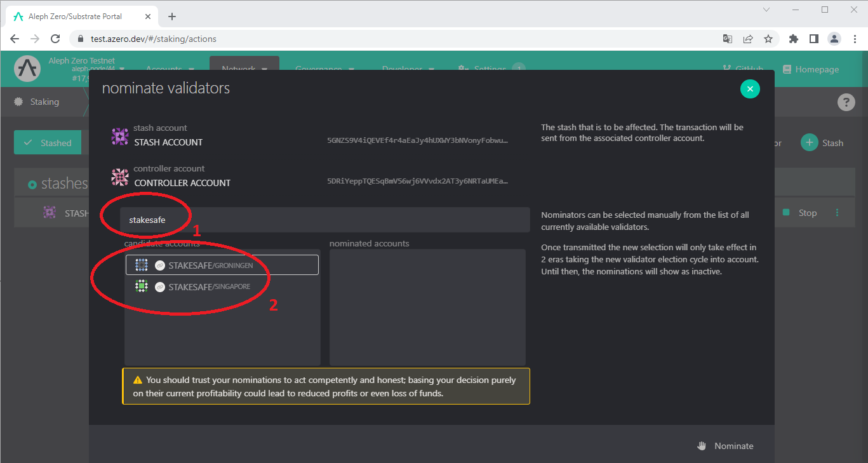Open the Network menu
This screenshot has height=463, width=868.
pos(244,69)
